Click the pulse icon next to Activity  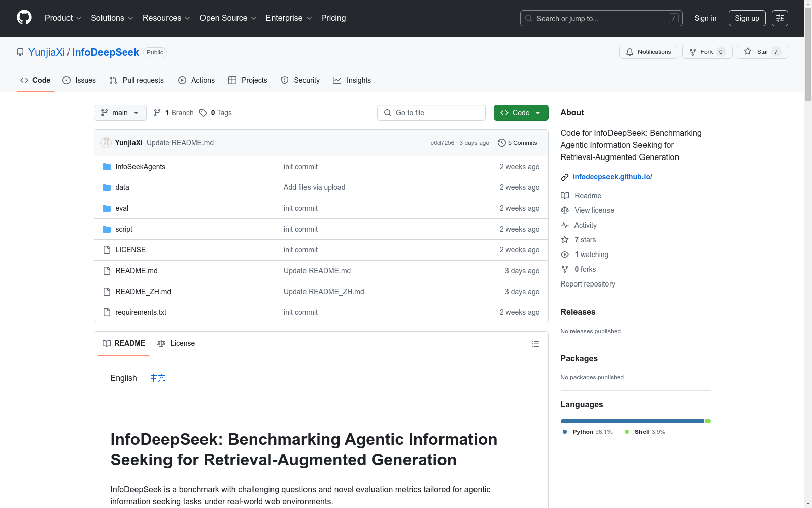[x=565, y=225]
